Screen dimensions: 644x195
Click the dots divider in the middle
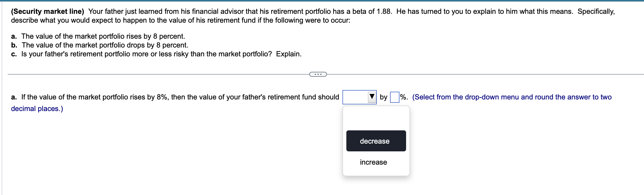point(319,74)
